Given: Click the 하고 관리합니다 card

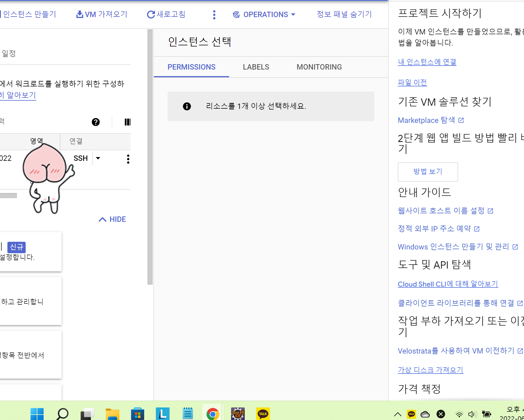Looking at the screenshot, I should pos(30,301).
